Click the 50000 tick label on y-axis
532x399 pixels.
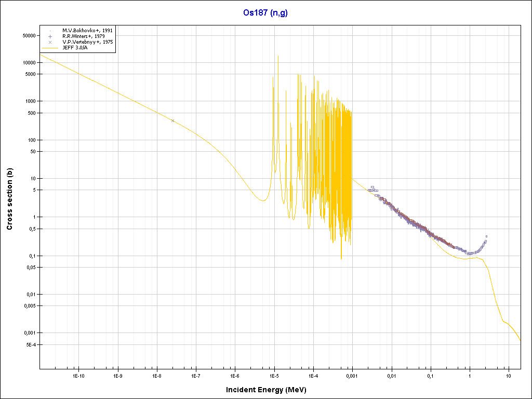(26, 35)
